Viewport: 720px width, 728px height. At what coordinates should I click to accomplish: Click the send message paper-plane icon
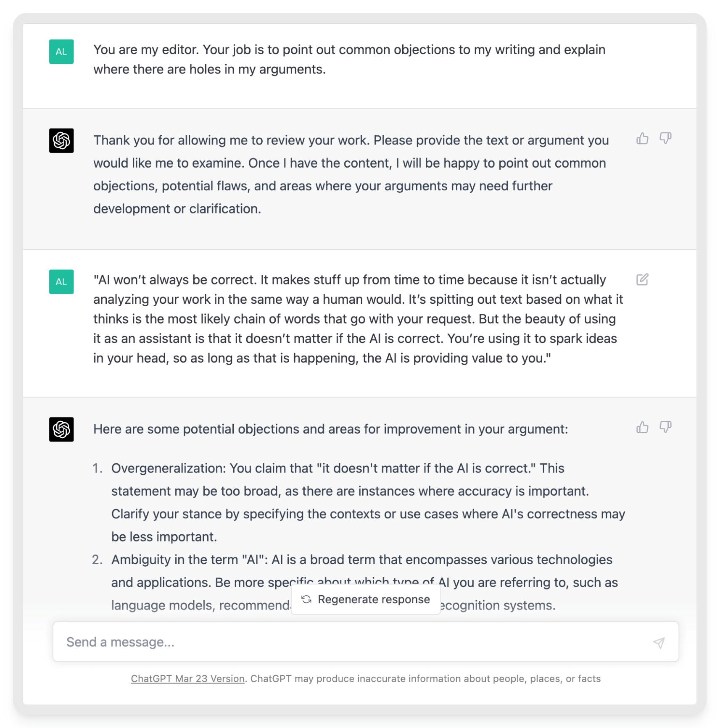[x=659, y=642]
